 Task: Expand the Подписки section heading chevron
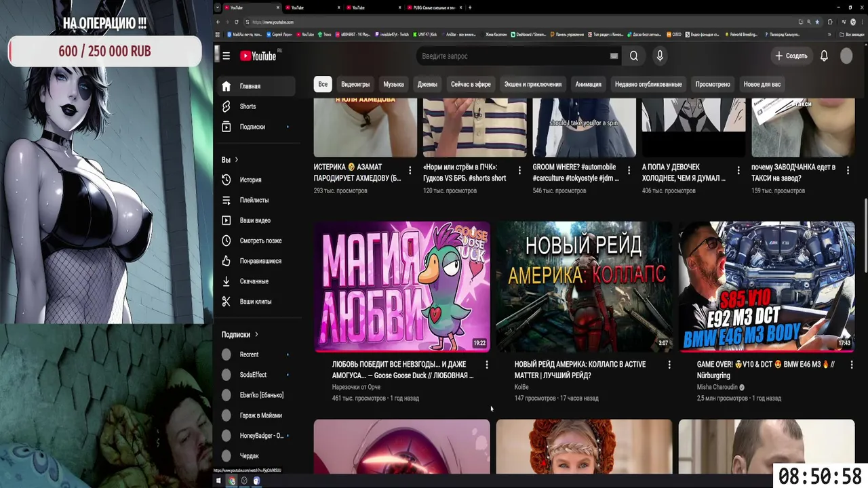click(256, 335)
